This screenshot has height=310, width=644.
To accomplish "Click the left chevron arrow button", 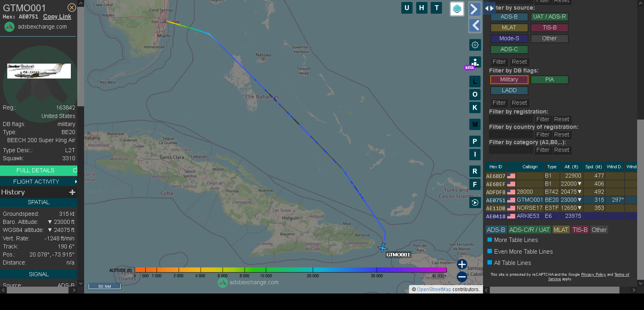I will tap(475, 25).
